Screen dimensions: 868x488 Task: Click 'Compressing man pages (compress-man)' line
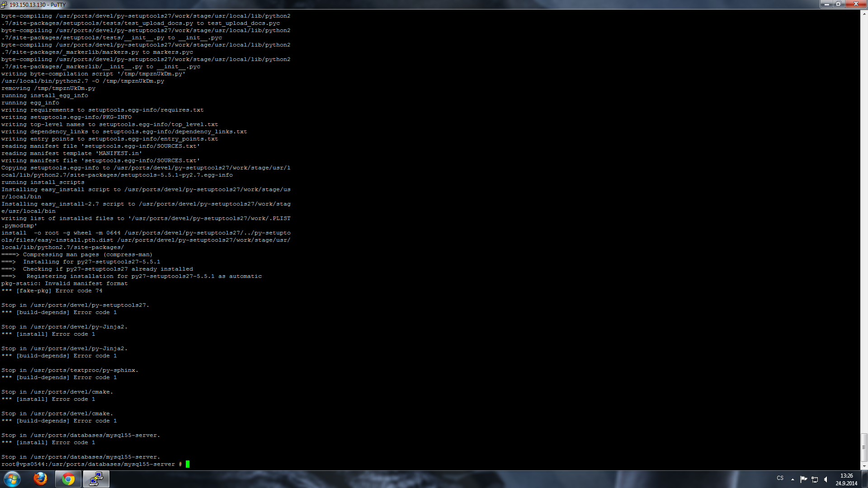coord(88,254)
